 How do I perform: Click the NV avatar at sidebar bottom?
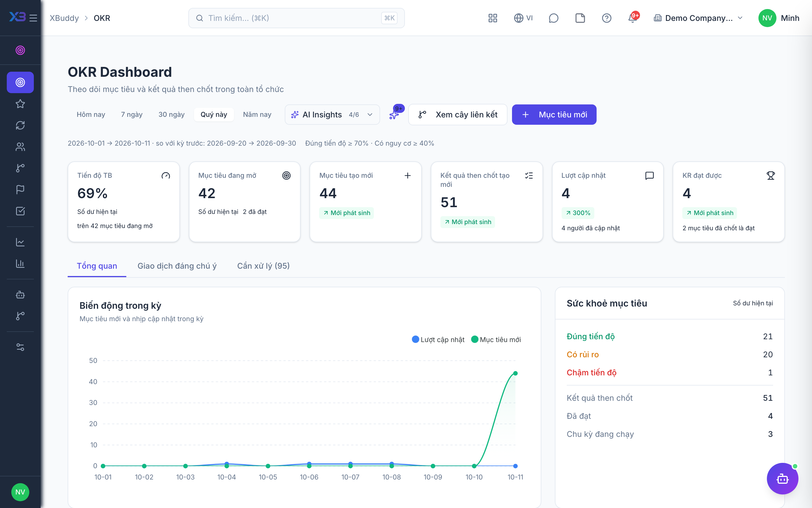tap(20, 492)
